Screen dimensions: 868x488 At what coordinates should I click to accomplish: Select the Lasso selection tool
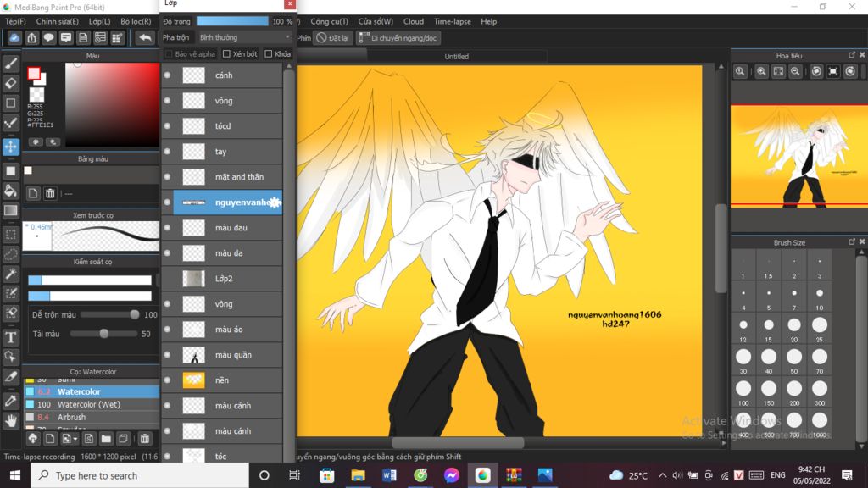pyautogui.click(x=10, y=254)
